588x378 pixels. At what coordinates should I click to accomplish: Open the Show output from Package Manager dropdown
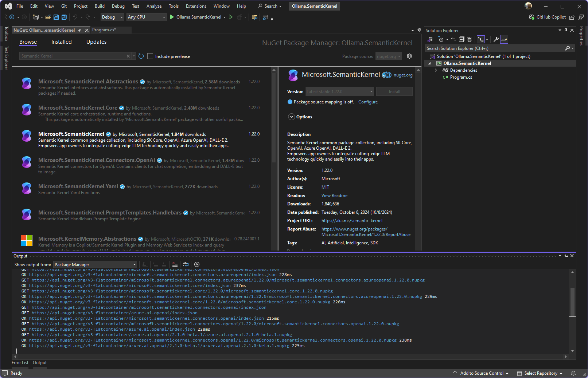pos(95,265)
